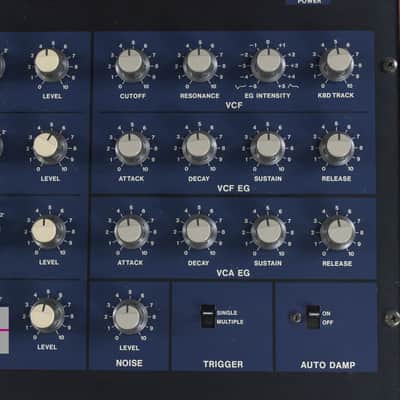This screenshot has width=400, height=400.
Task: Click the RELEASE label in the VCA EG section
Action: [x=337, y=264]
